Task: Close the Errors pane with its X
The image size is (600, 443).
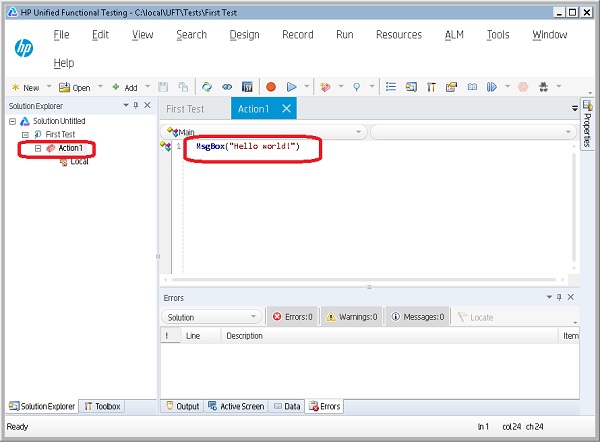Action: [571, 297]
